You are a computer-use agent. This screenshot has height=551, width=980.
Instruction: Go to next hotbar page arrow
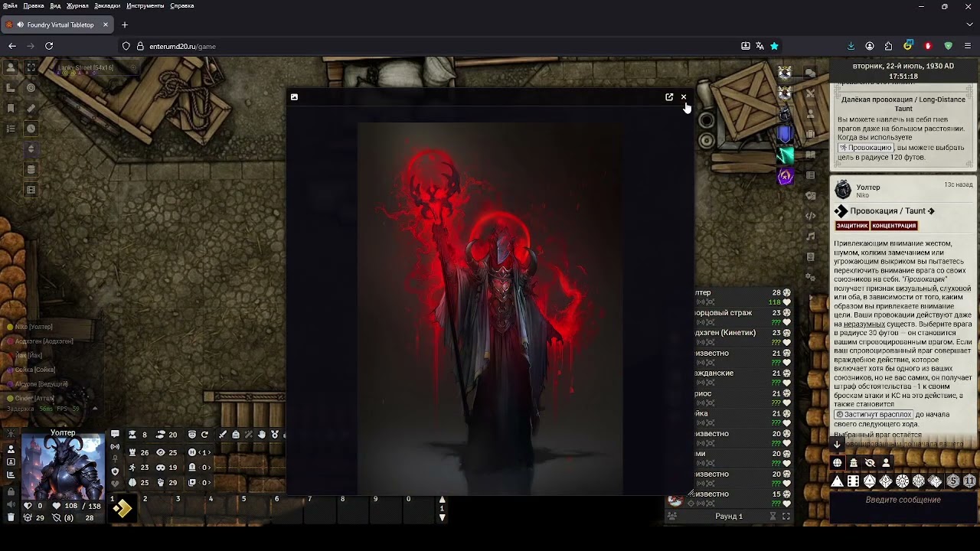[442, 518]
